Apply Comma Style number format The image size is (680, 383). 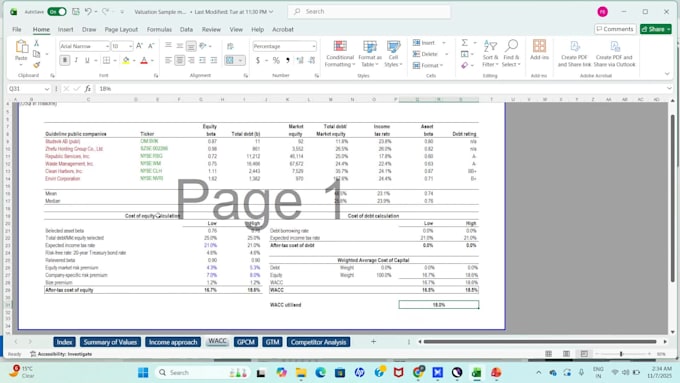pos(288,60)
